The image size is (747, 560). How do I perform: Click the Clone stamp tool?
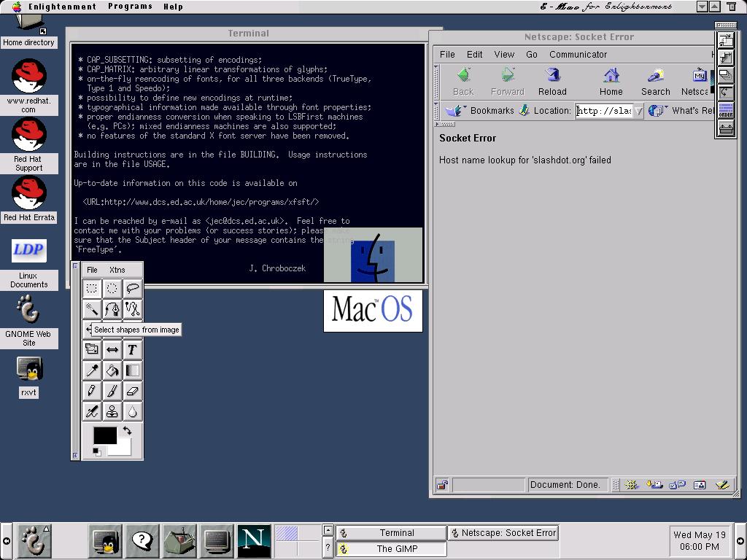click(x=112, y=411)
